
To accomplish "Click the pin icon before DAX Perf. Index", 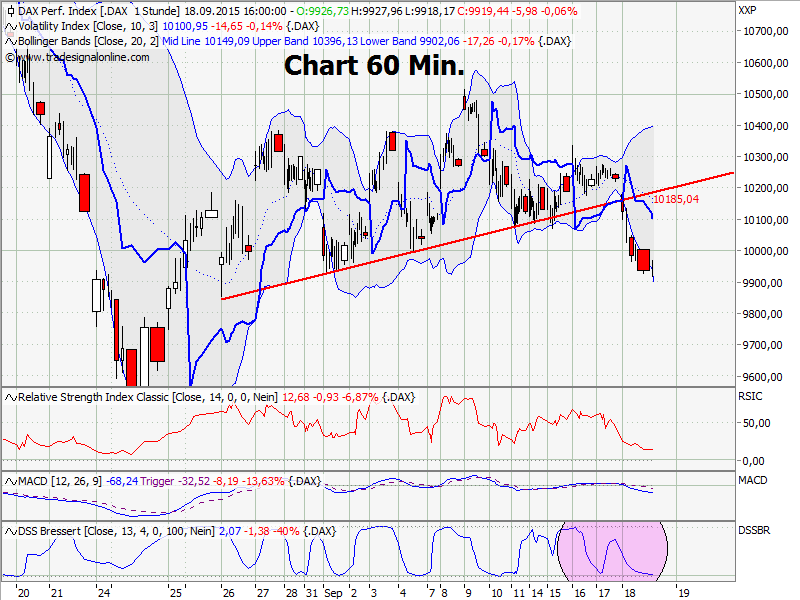I will [10, 10].
